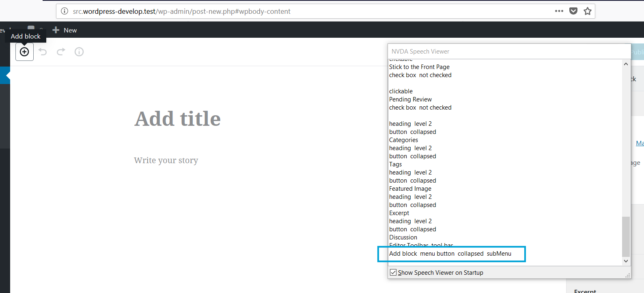Save page to Pocket
Screen dimensions: 644x293
[x=573, y=11]
